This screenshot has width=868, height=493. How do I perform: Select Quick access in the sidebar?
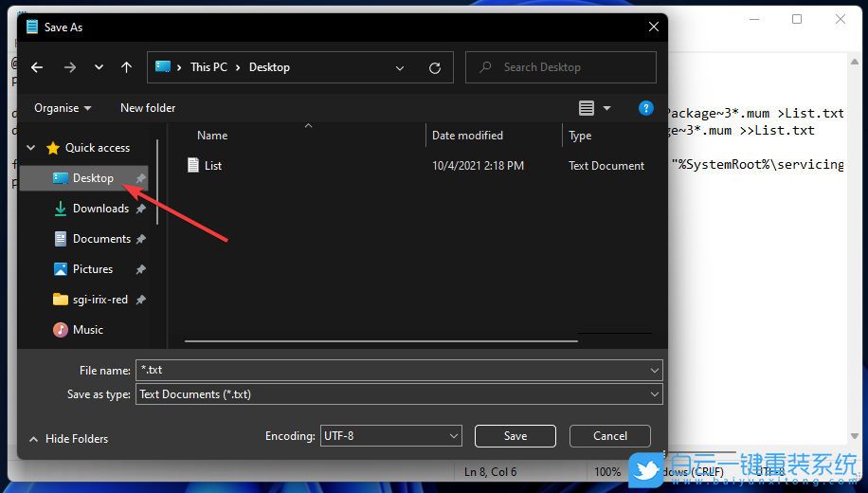pos(98,148)
